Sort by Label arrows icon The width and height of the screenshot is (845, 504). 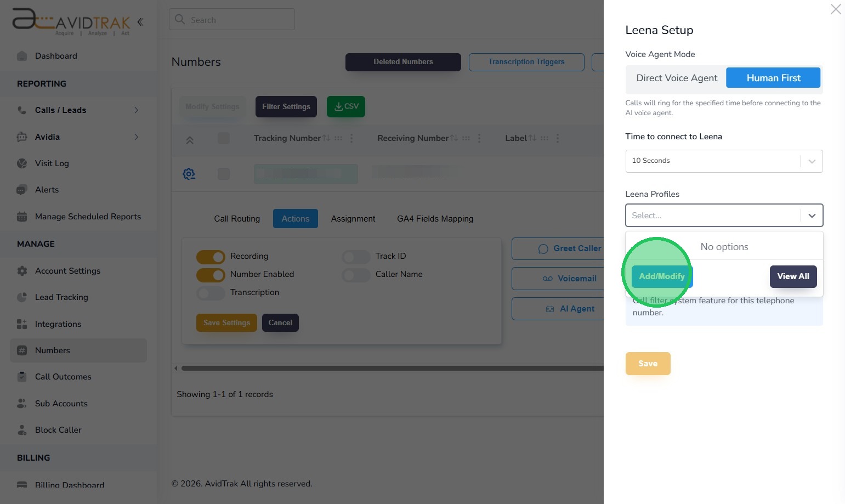pos(532,138)
